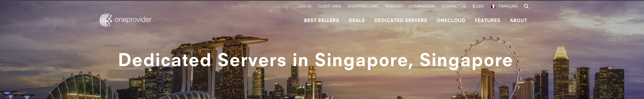This screenshot has height=99, width=644.
Task: Open the Wishlist page
Action: tap(393, 6)
